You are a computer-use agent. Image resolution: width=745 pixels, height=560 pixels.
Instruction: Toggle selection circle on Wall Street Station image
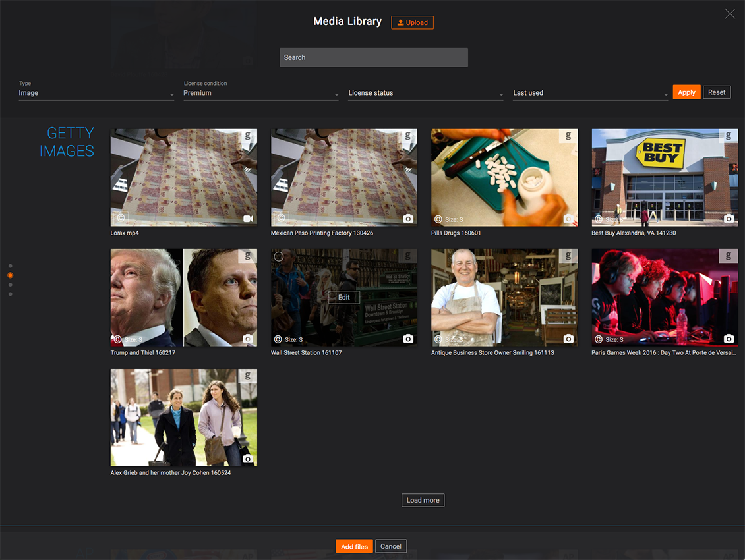(279, 256)
